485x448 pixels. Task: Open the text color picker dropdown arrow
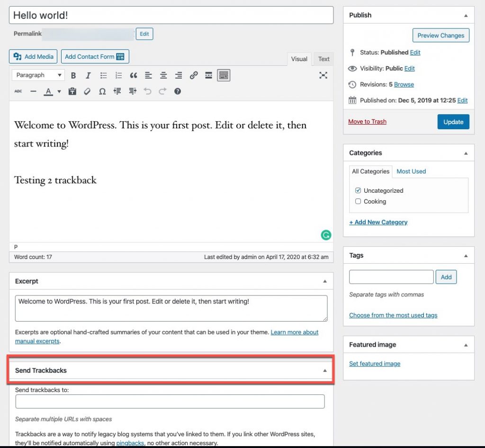click(x=59, y=91)
